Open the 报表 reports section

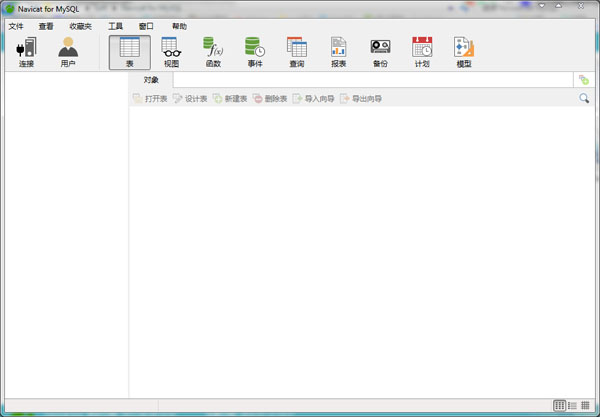click(x=339, y=52)
